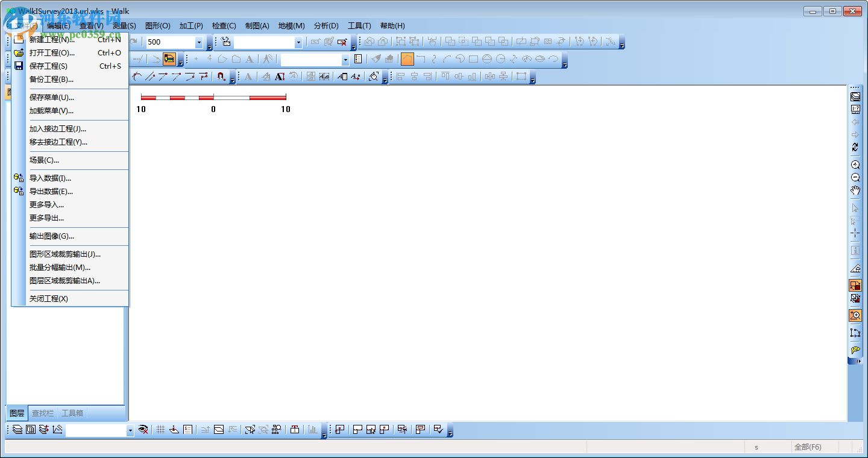Click the list properties icon beside drawing combo box
868x458 pixels.
click(358, 59)
